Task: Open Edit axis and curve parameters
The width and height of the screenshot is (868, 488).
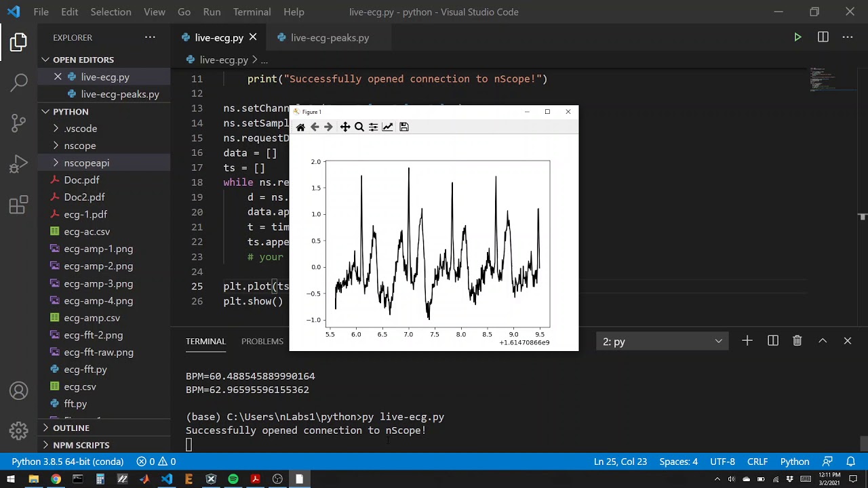Action: (387, 127)
